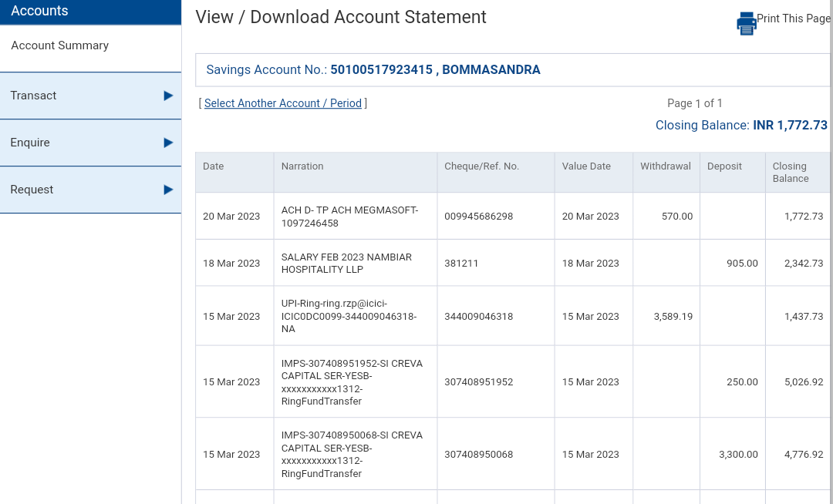Click reference number 307408951952

pyautogui.click(x=479, y=382)
